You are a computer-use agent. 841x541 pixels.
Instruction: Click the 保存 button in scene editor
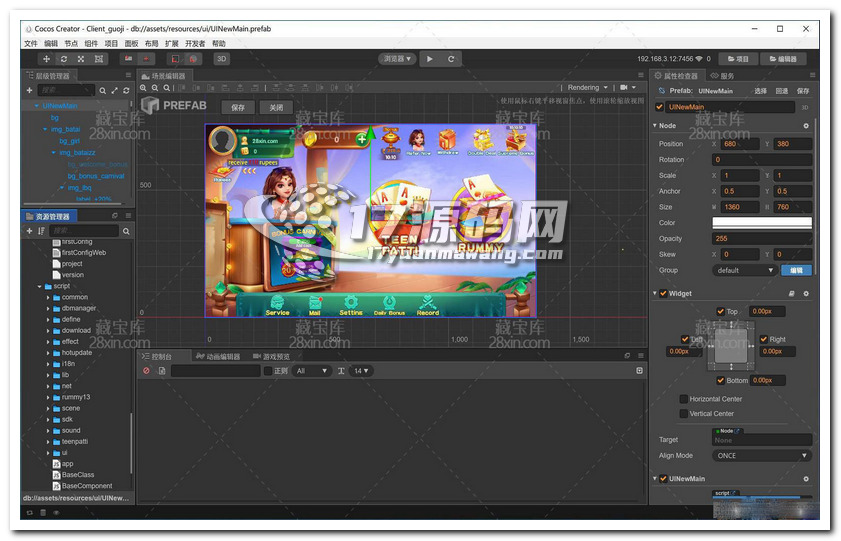(238, 107)
